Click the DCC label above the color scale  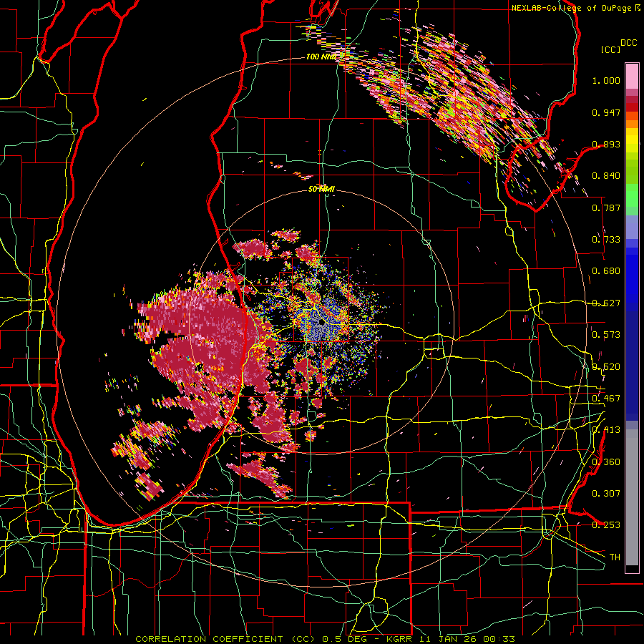[628, 43]
